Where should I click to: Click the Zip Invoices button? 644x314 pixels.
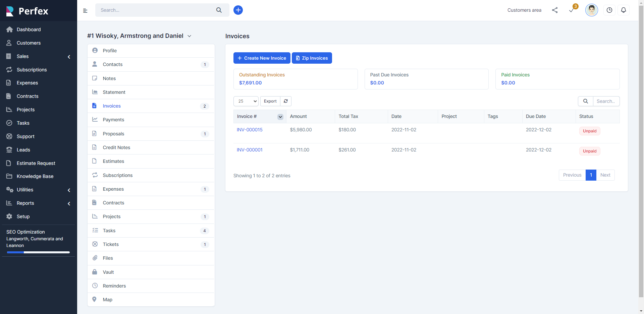[312, 58]
